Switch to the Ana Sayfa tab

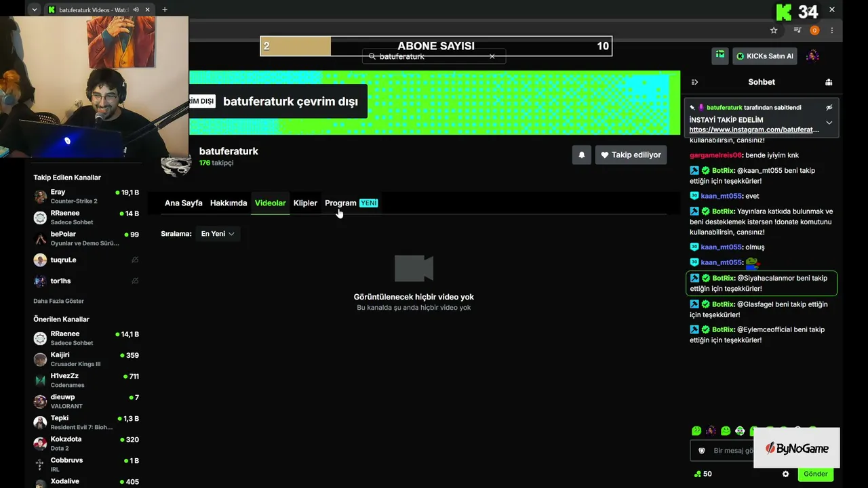183,203
